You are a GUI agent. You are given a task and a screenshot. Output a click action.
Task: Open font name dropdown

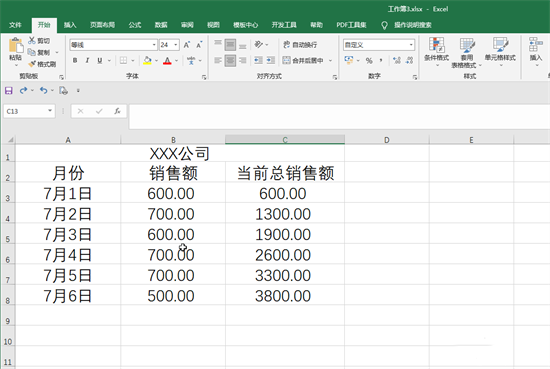[x=154, y=45]
